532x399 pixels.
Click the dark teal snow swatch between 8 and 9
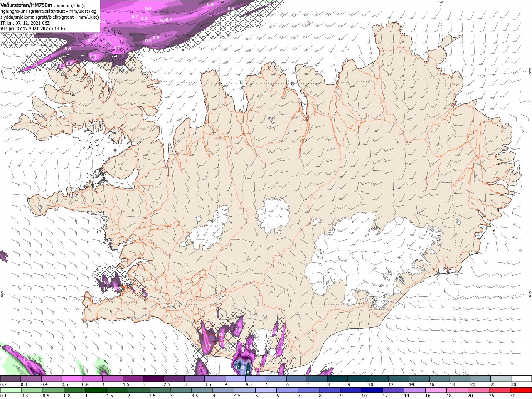[x=337, y=378]
